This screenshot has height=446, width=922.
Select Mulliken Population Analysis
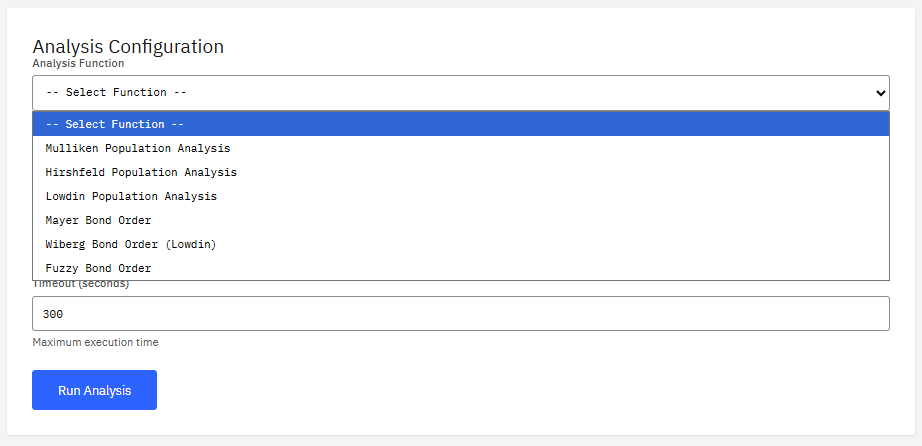pos(138,148)
